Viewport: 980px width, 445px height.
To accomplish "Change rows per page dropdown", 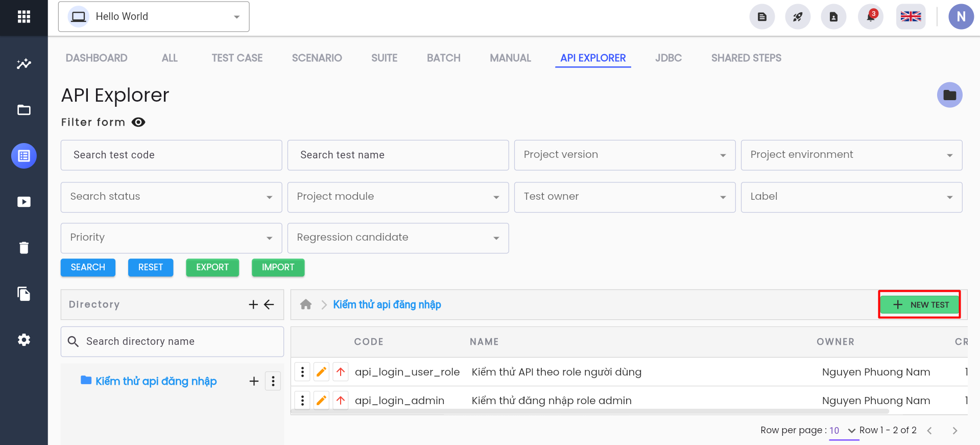I will point(843,431).
